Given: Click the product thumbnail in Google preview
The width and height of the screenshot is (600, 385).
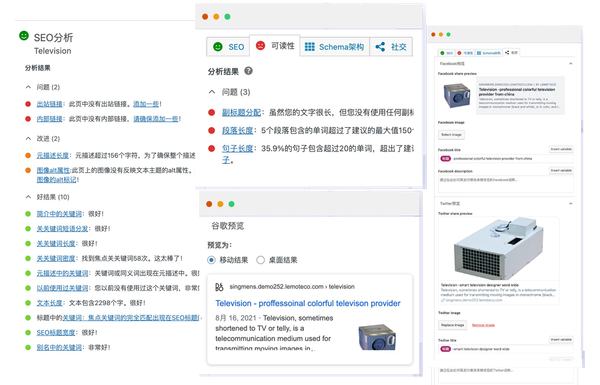Looking at the screenshot, I should pyautogui.click(x=377, y=337).
